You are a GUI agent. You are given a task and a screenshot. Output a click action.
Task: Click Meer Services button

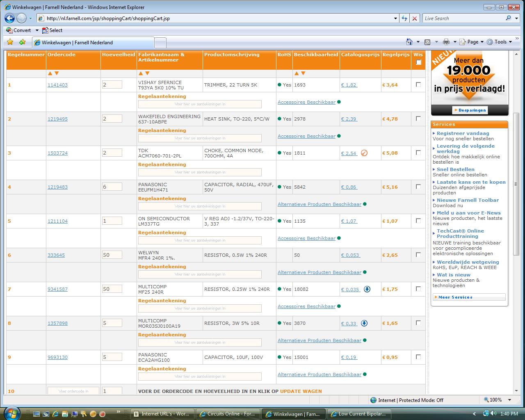tap(469, 297)
